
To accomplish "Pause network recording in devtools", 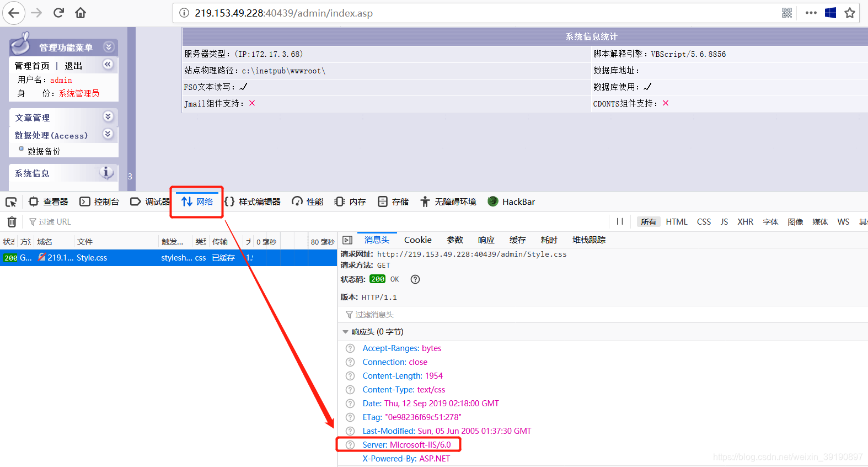I will [x=620, y=222].
